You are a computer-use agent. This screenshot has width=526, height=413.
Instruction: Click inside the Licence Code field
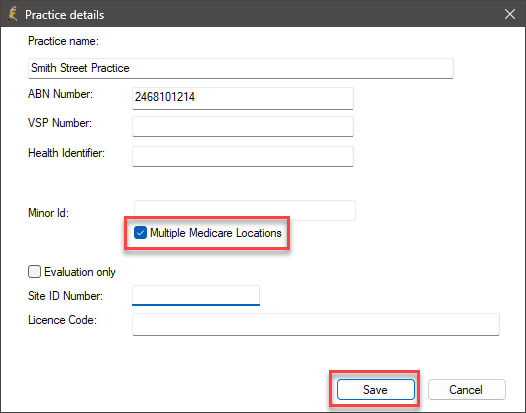(x=316, y=324)
